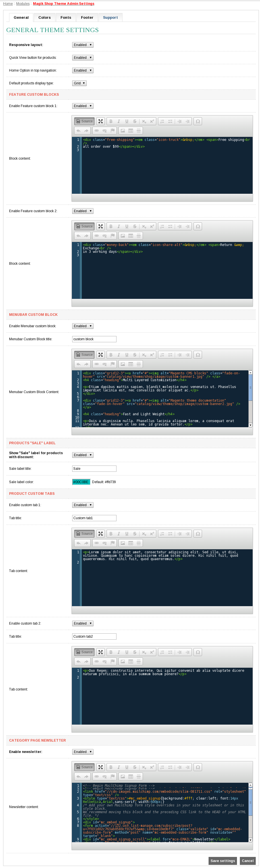260x868 pixels.
Task: Insert link in Feature block 2 editor
Action: [96, 236]
